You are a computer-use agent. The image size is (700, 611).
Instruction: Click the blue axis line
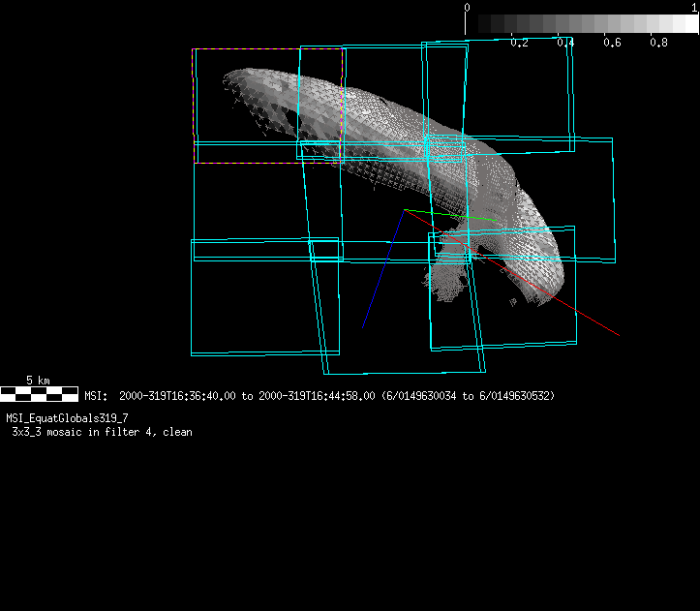pyautogui.click(x=382, y=271)
